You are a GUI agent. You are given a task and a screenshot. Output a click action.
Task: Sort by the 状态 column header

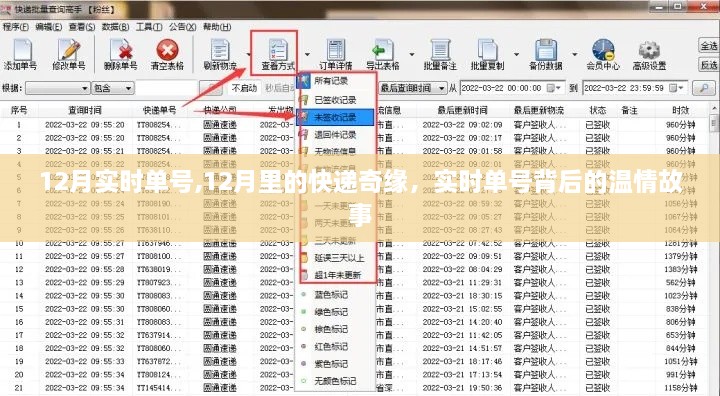pyautogui.click(x=597, y=110)
